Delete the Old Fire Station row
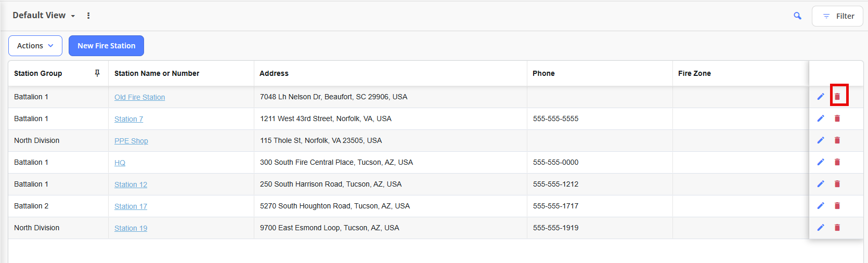Viewport: 868px width, 263px height. [837, 97]
